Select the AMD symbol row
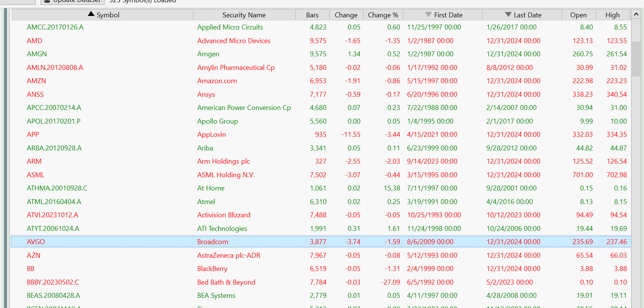 [35, 41]
